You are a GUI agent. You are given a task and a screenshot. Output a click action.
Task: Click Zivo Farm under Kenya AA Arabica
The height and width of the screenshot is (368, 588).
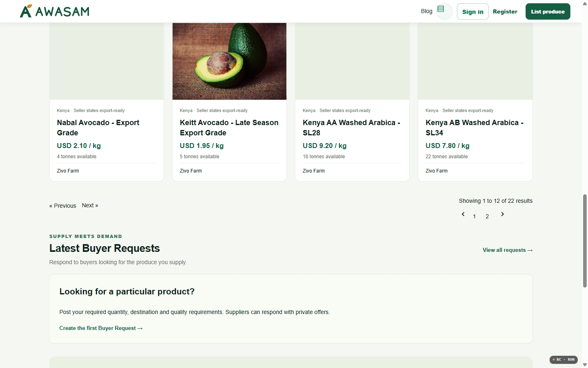click(314, 171)
